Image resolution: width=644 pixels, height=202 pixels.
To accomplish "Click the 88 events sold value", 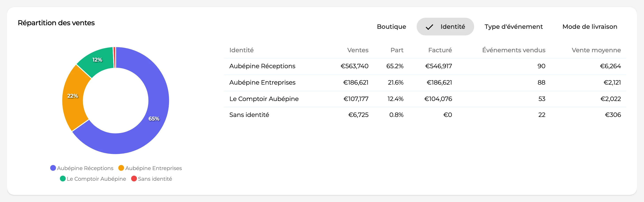I will (x=542, y=82).
